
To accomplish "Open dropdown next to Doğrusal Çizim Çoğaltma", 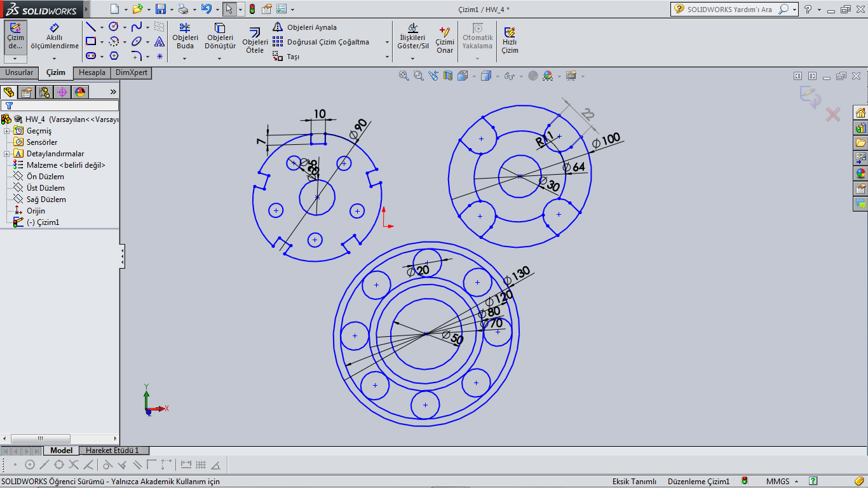I will click(x=387, y=42).
